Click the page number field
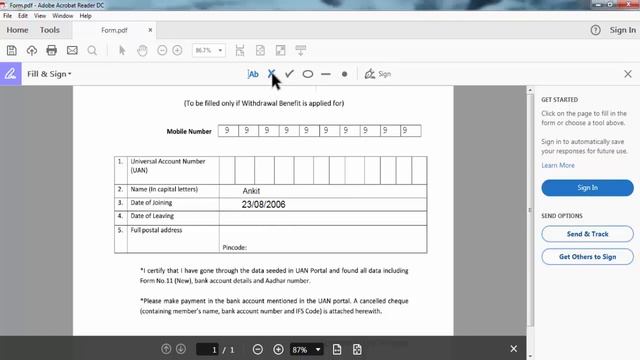 point(207,349)
